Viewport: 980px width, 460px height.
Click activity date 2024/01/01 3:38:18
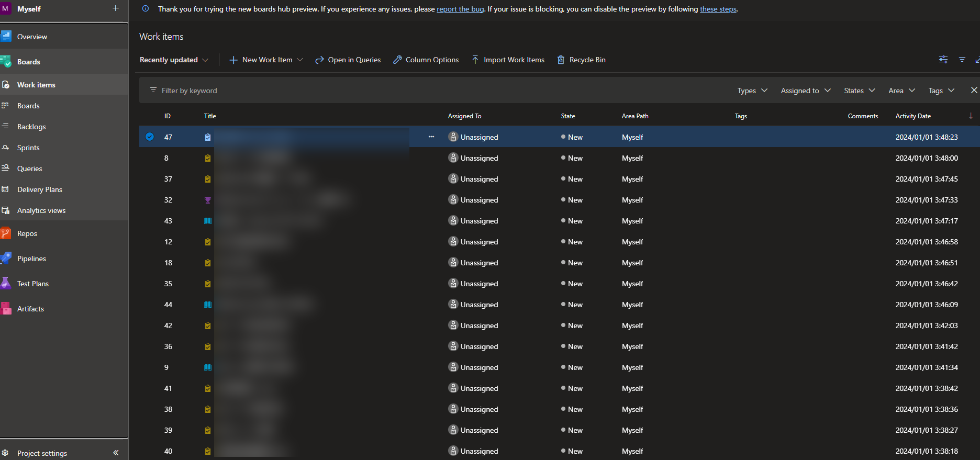(x=927, y=451)
